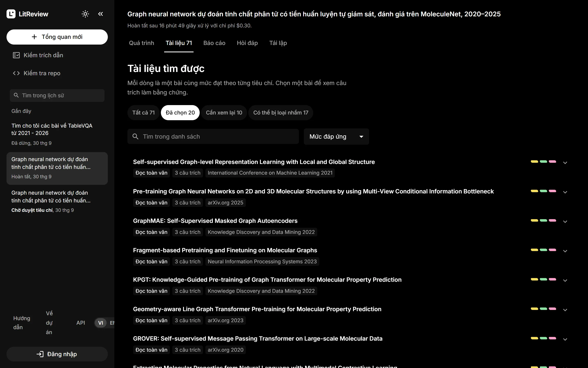Open the TableVQA history item
The height and width of the screenshot is (368, 588).
[57, 134]
